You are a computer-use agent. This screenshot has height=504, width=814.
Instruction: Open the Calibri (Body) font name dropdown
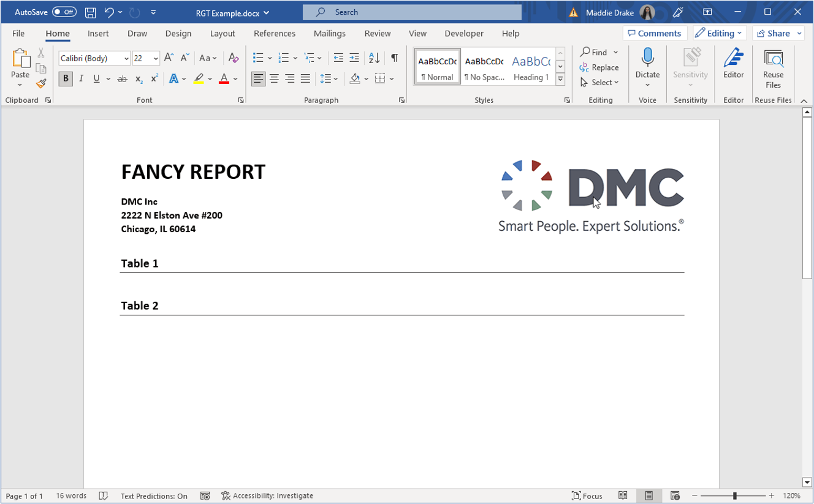(126, 59)
